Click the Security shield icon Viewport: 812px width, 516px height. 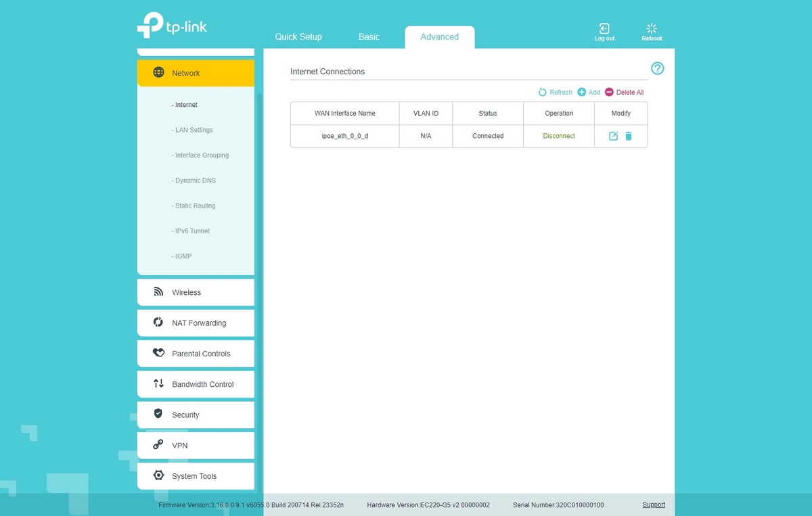pyautogui.click(x=158, y=414)
